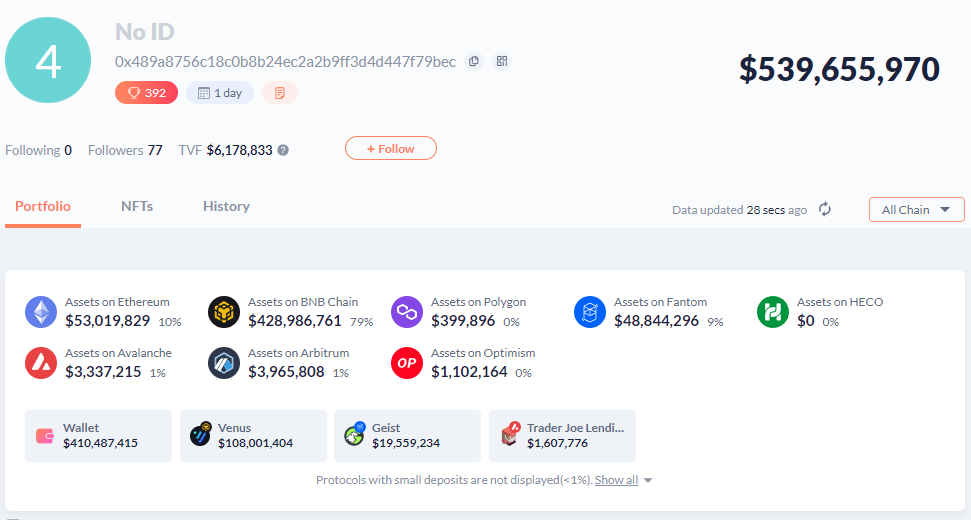Click the 79% share next to BNB Chain
Image resolution: width=971 pixels, height=520 pixels.
pos(362,322)
